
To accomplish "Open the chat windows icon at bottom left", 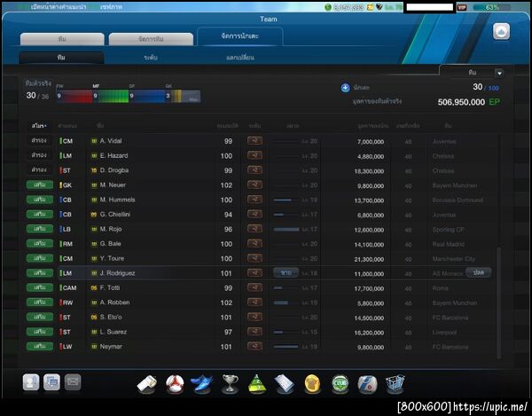I will (x=52, y=382).
